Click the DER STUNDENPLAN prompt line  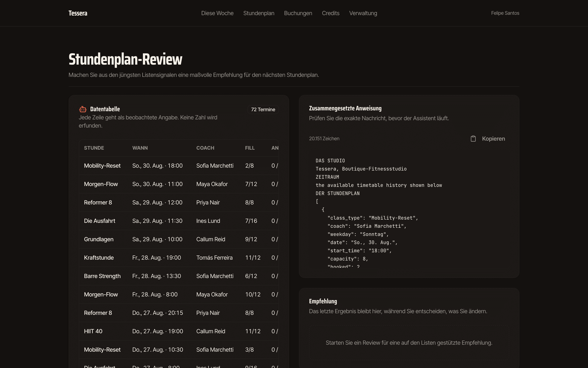[x=337, y=193]
